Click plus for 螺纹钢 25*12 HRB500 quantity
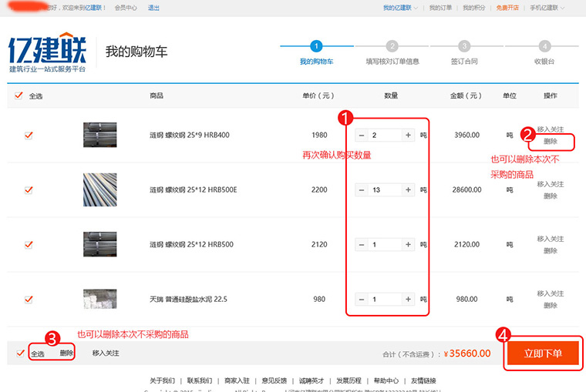This screenshot has width=586, height=392. [x=408, y=245]
